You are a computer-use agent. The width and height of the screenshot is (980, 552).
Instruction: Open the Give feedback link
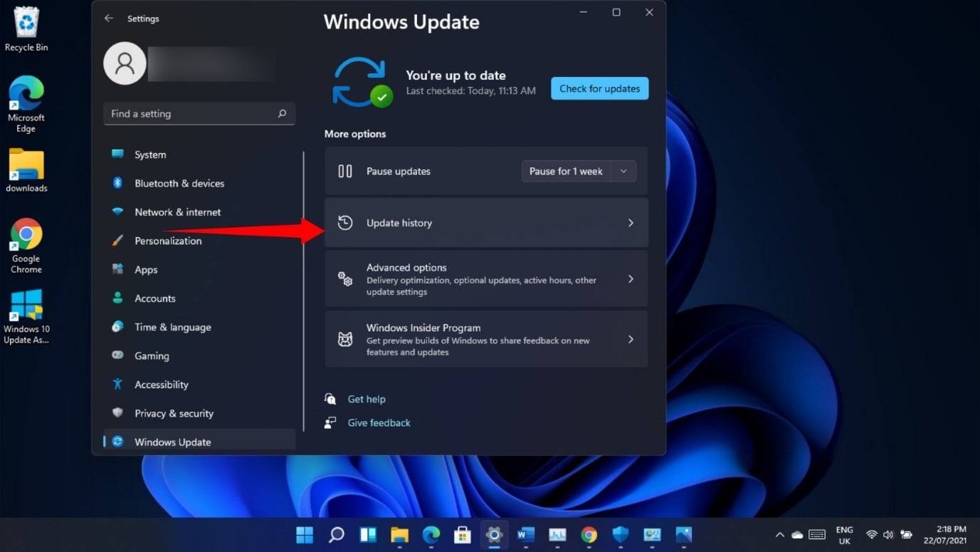[x=378, y=422]
